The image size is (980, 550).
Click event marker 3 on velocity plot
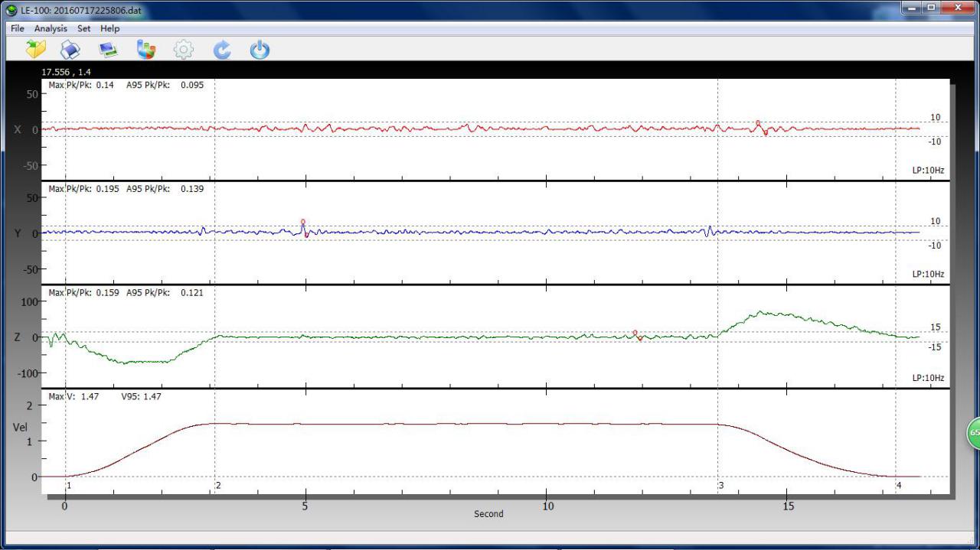720,486
